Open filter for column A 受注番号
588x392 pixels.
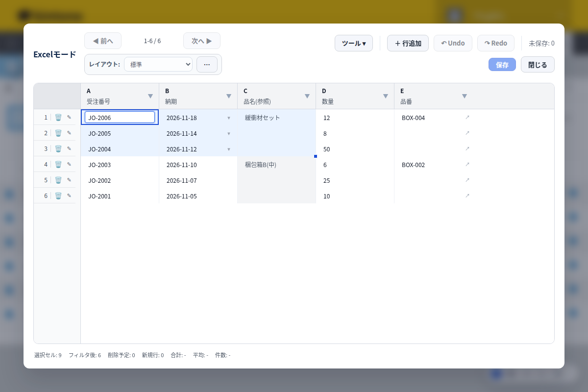tap(150, 96)
